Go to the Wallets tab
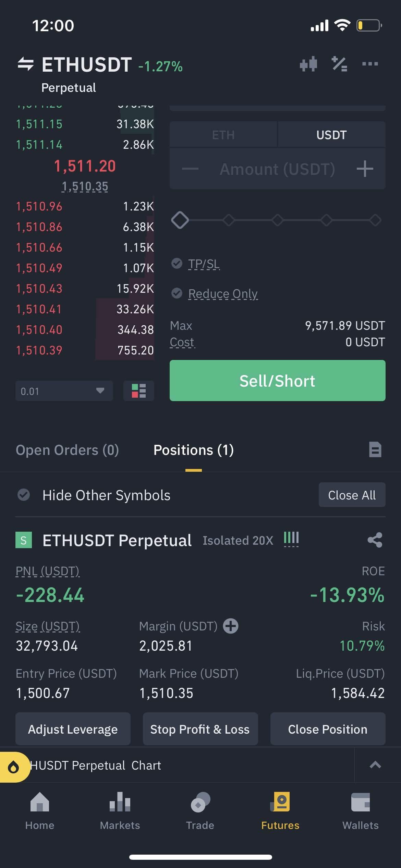The width and height of the screenshot is (401, 868). [360, 810]
